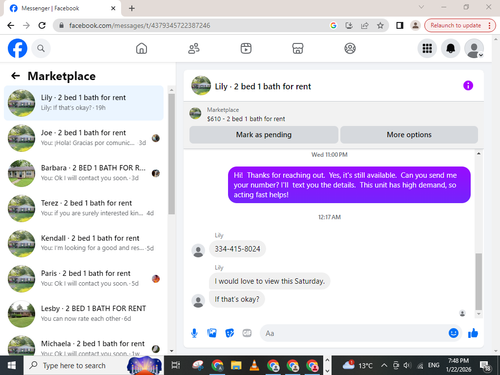Click the conversation scroll up arrow

[x=479, y=154]
